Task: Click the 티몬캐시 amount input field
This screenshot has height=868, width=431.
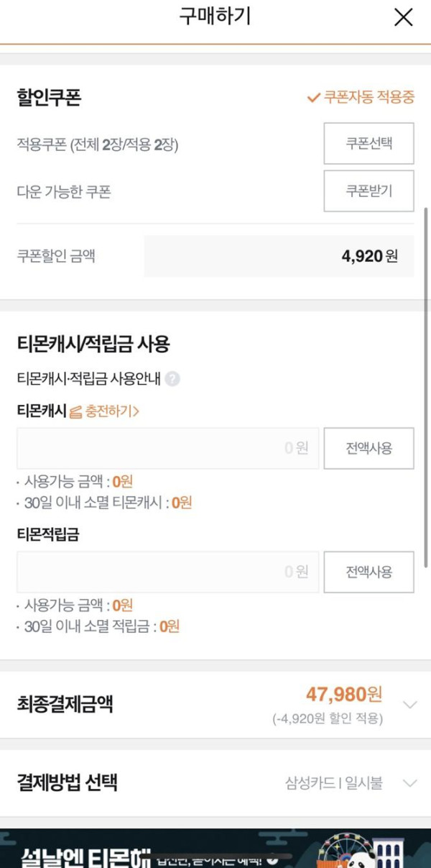Action: pyautogui.click(x=167, y=448)
